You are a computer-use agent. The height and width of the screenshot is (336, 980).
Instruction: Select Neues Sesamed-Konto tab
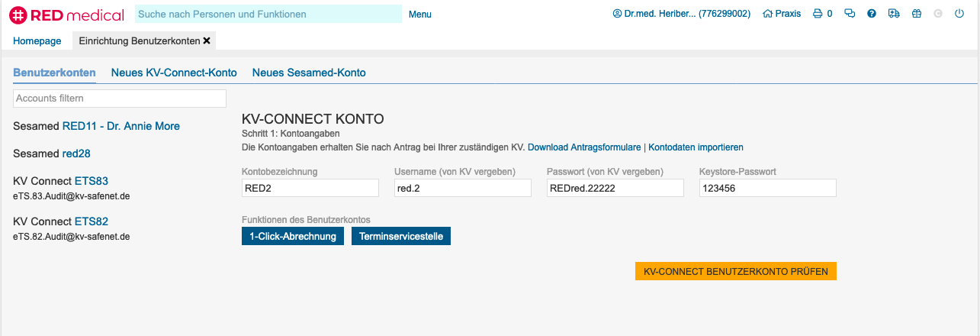[309, 73]
